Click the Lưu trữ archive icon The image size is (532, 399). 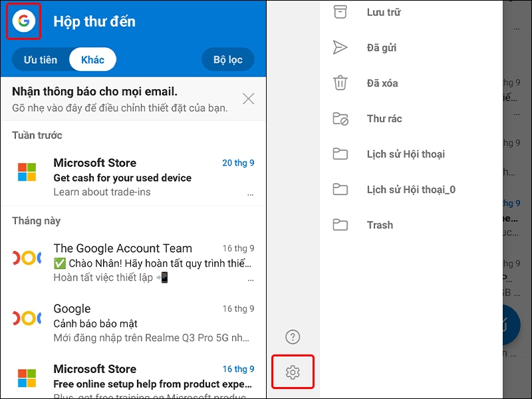340,12
